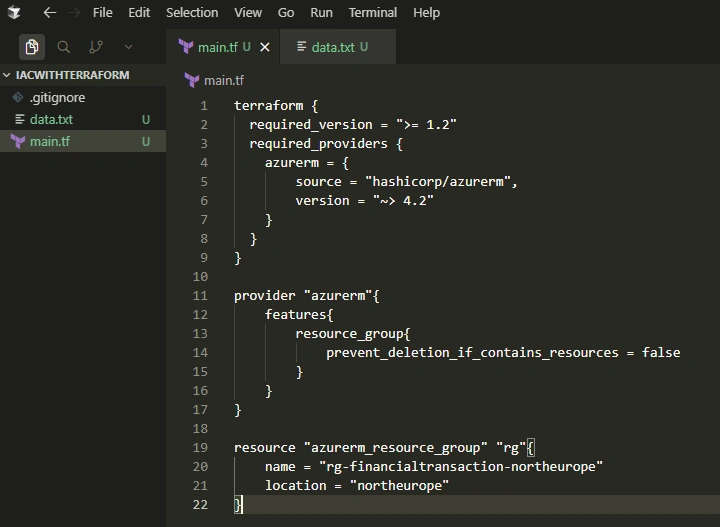Go forward with the right arrow

point(73,13)
